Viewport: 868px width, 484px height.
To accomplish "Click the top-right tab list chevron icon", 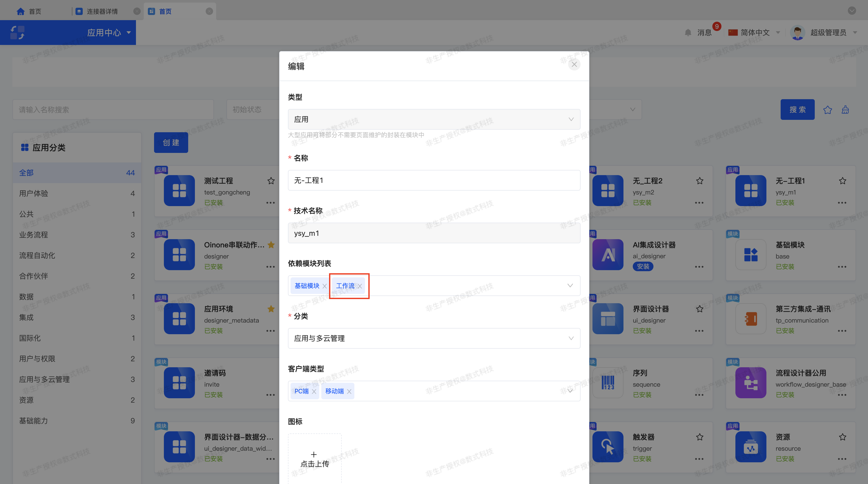I will tap(852, 11).
